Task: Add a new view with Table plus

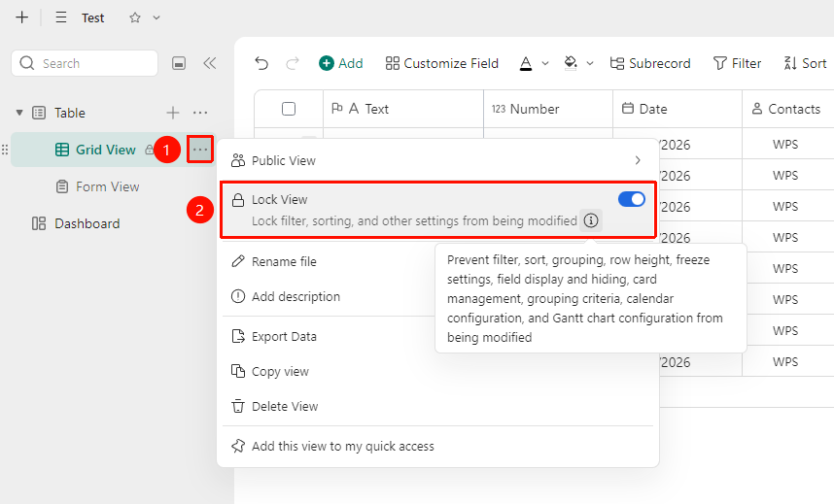Action: point(173,113)
